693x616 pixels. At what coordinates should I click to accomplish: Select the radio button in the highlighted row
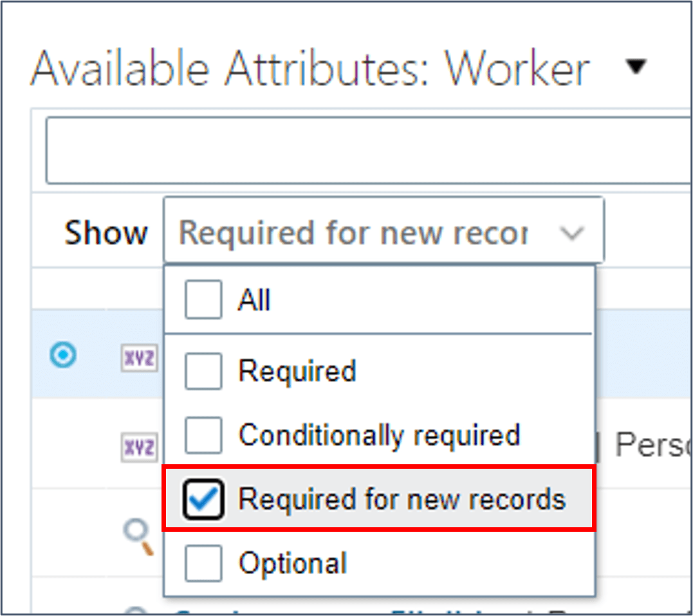point(63,354)
